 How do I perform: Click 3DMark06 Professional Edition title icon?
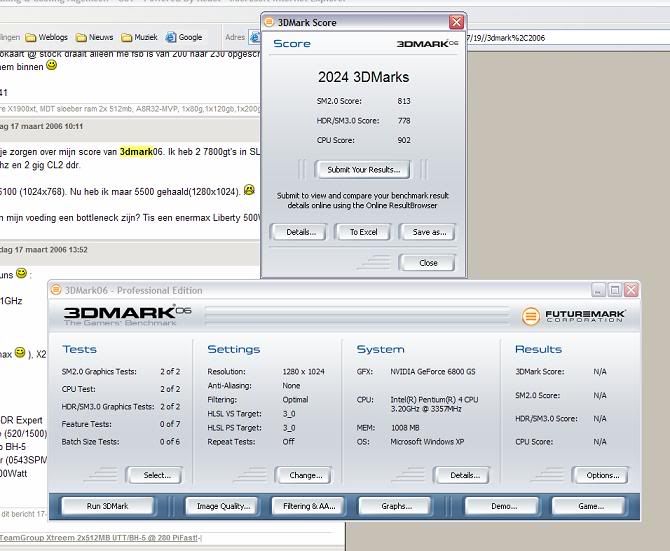tap(56, 290)
